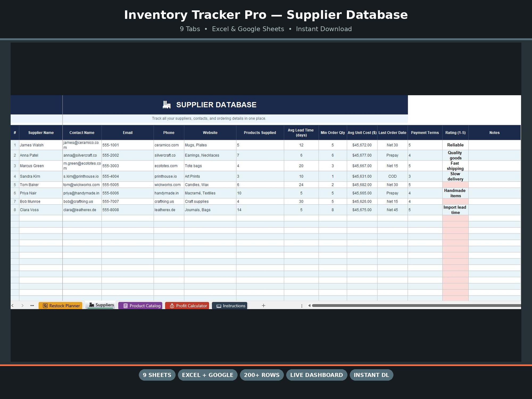Select the $45,665.00 cell
Image resolution: width=532 pixels, height=399 pixels.
[x=362, y=193]
